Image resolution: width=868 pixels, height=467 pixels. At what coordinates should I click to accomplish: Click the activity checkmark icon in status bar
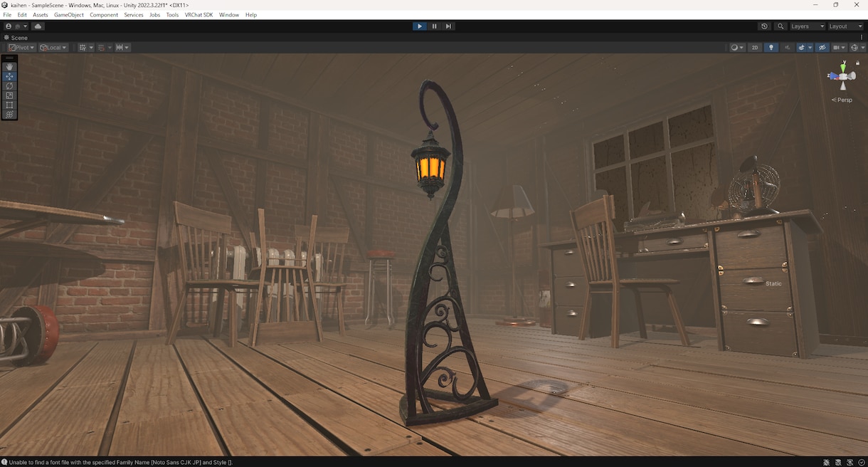click(x=862, y=462)
